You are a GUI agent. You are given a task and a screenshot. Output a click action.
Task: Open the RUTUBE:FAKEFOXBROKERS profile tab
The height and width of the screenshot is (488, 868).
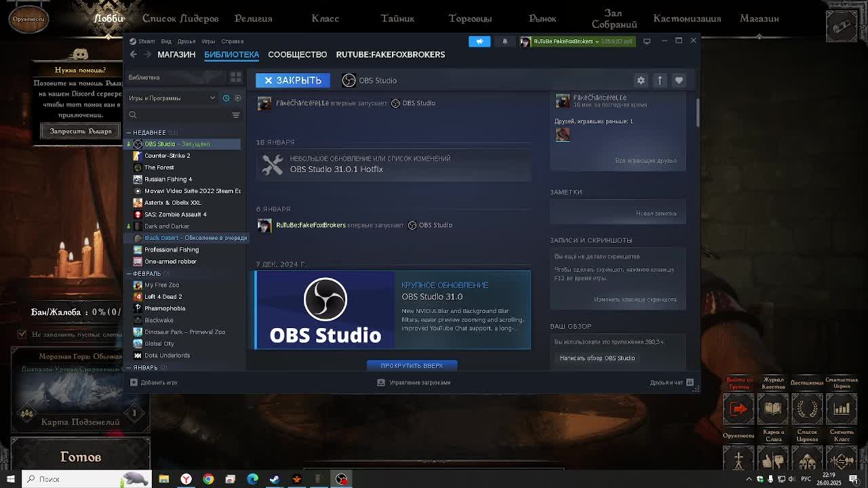click(391, 54)
